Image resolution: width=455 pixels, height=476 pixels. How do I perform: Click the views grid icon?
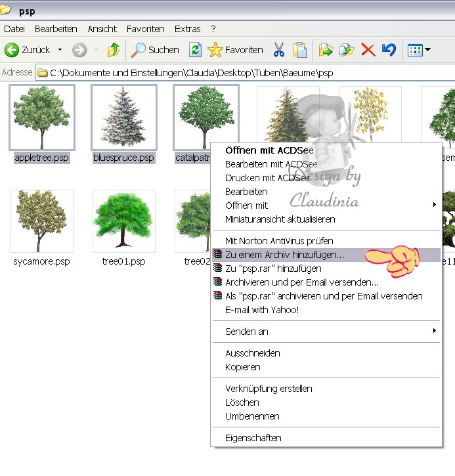tap(415, 50)
